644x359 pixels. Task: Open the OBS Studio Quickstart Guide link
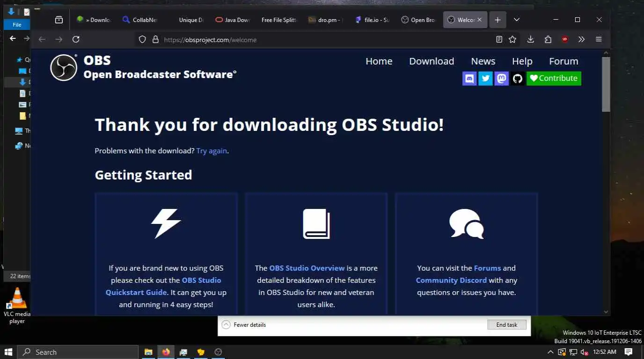click(x=163, y=286)
